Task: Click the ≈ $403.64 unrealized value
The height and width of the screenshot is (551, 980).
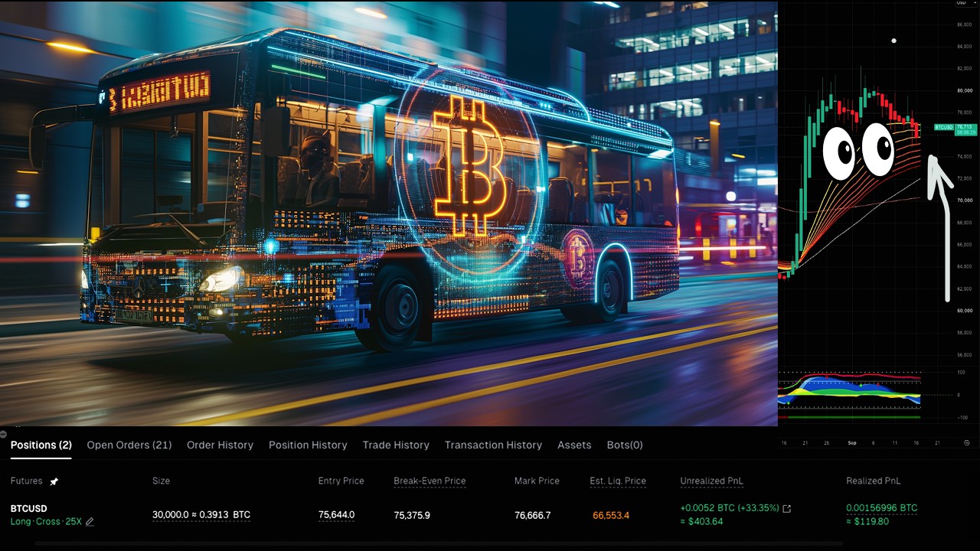Action: [701, 522]
